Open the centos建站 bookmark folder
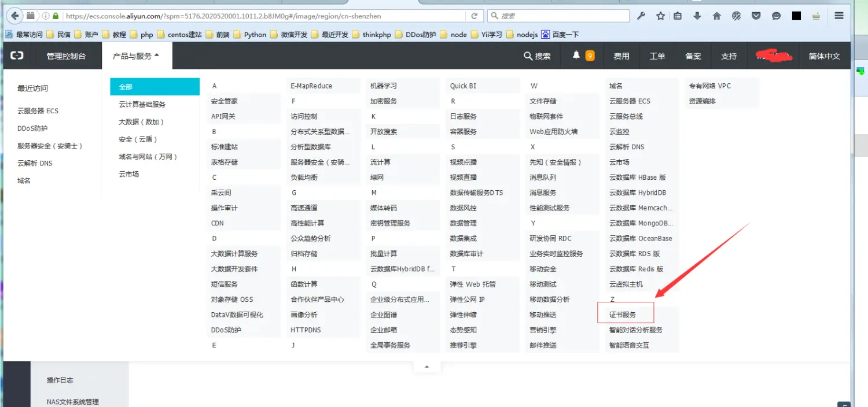 (x=179, y=35)
